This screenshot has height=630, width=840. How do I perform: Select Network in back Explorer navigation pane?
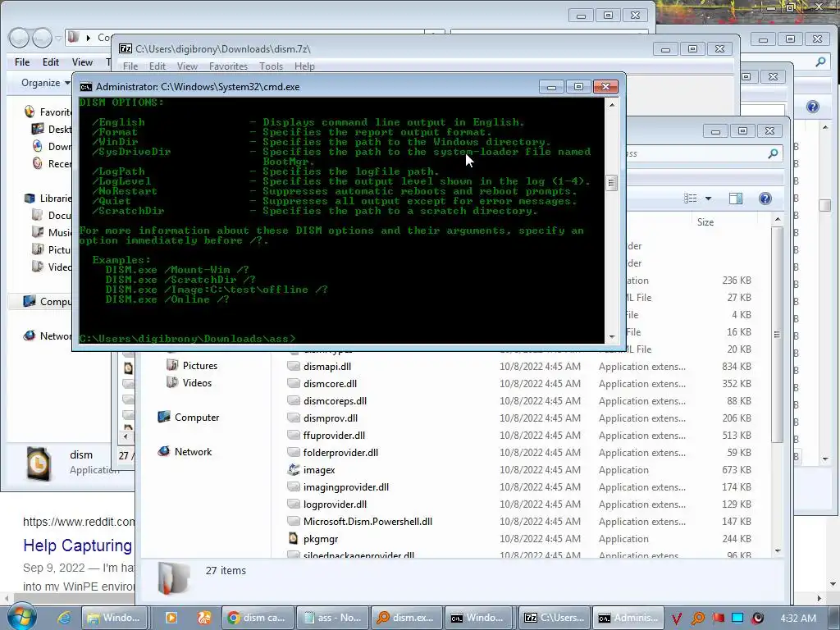[x=47, y=336]
